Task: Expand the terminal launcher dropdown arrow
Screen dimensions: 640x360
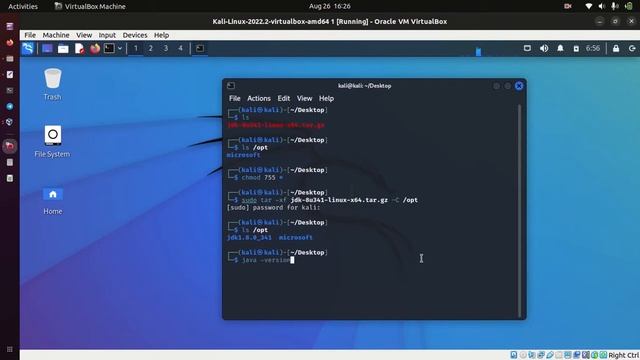Action: tap(120, 49)
